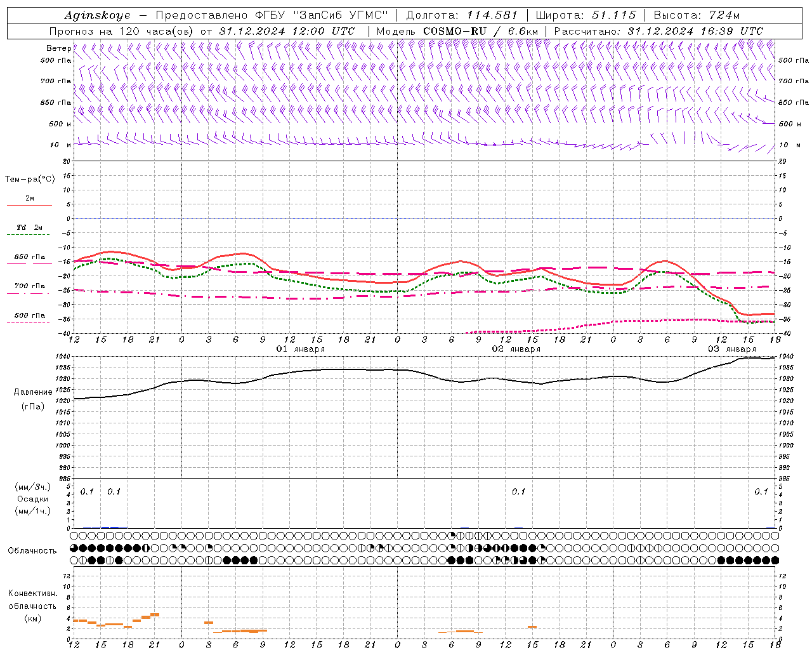Click the Давление pressure panel label
The image size is (812, 650).
point(33,392)
